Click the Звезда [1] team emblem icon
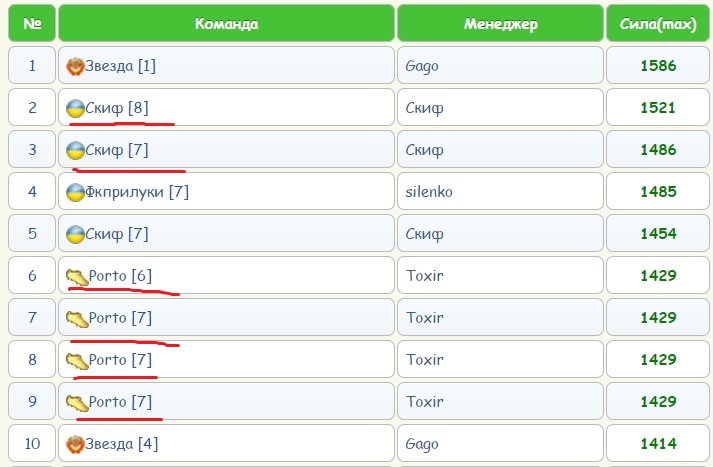The width and height of the screenshot is (713, 467). click(x=75, y=67)
